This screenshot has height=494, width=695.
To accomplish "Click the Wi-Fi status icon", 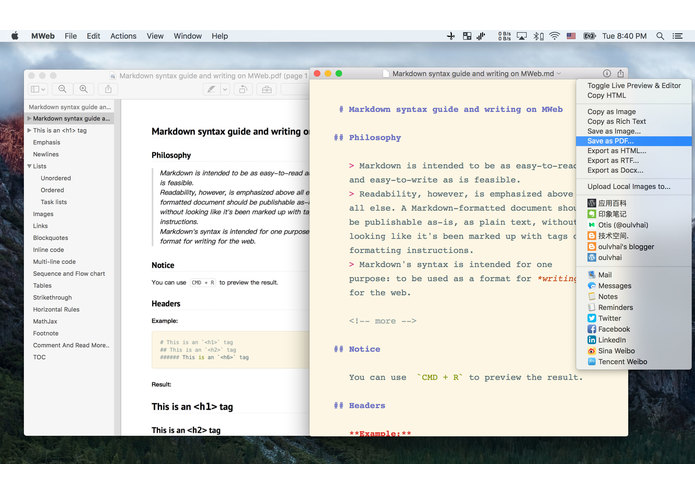I will [554, 36].
